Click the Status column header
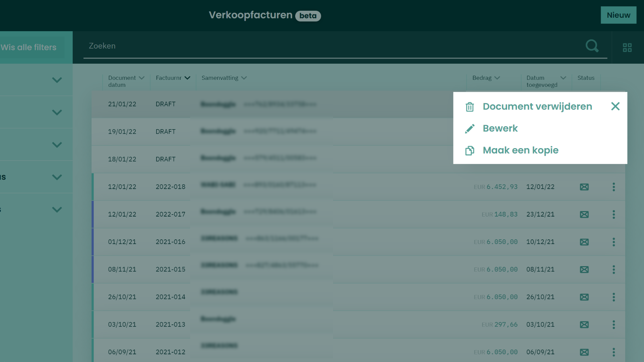This screenshot has width=644, height=362. coord(586,78)
